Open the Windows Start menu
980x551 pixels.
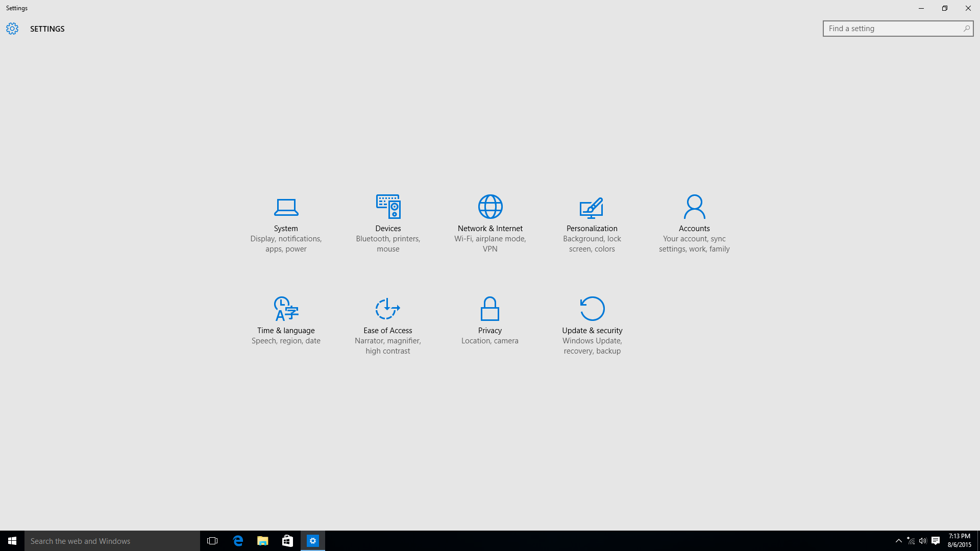click(x=12, y=541)
